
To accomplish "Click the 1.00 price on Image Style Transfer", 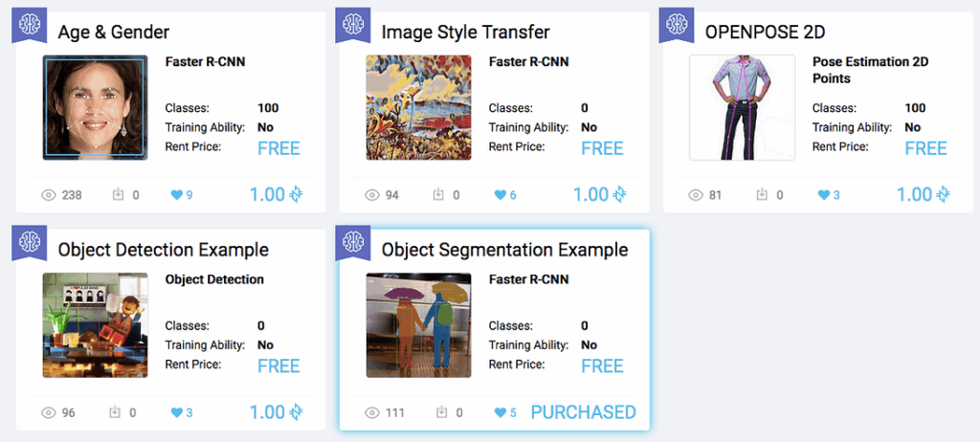I will (590, 194).
